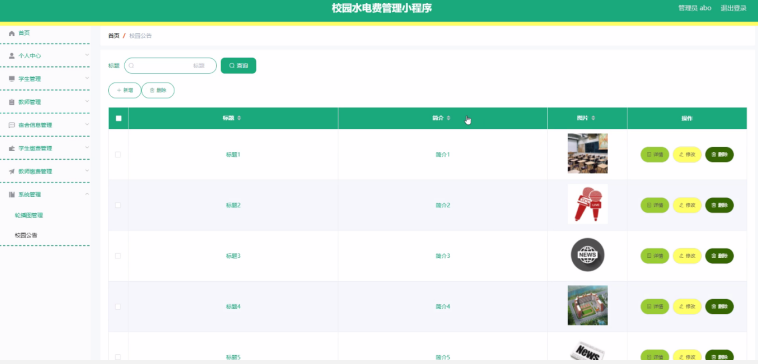Click the clipboard icon for 教师管理
The height and width of the screenshot is (364, 758).
[12, 102]
